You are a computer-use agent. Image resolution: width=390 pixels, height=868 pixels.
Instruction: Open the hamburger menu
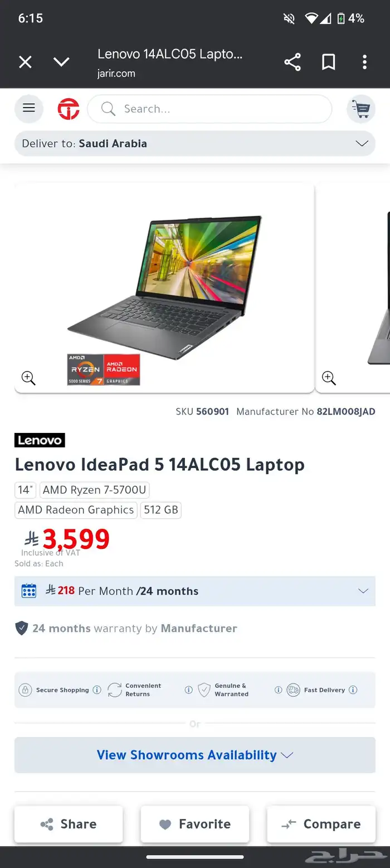(28, 108)
